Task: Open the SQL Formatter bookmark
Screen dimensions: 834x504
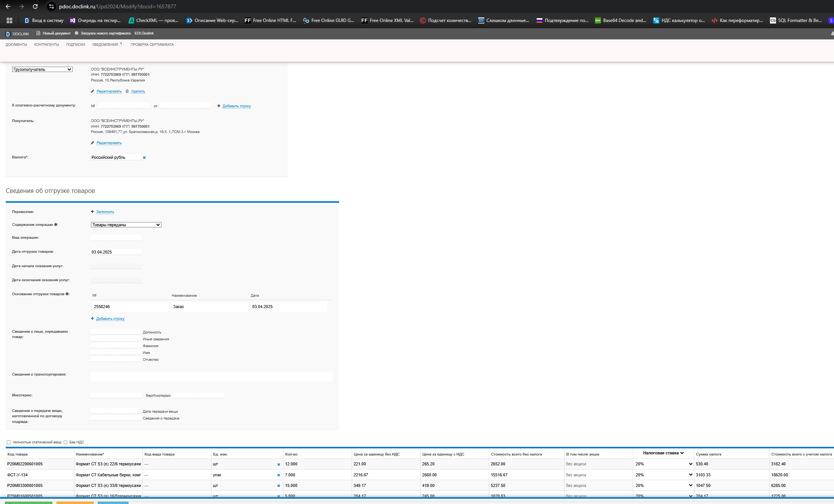Action: tap(796, 20)
